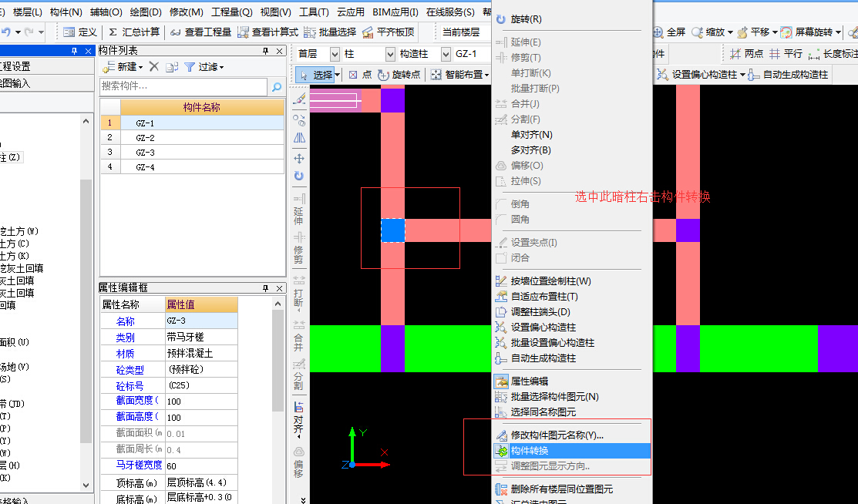Choose 删除所有楼层同位置图元 in context menu

(562, 489)
